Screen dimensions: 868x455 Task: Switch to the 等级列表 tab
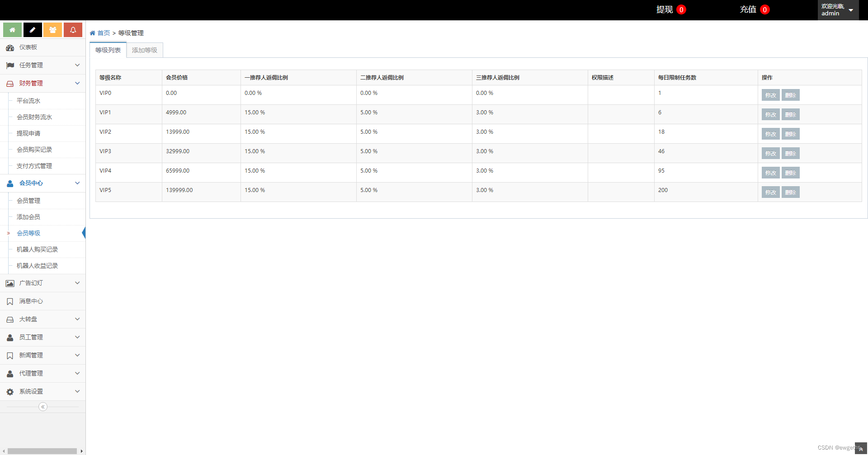click(x=108, y=50)
